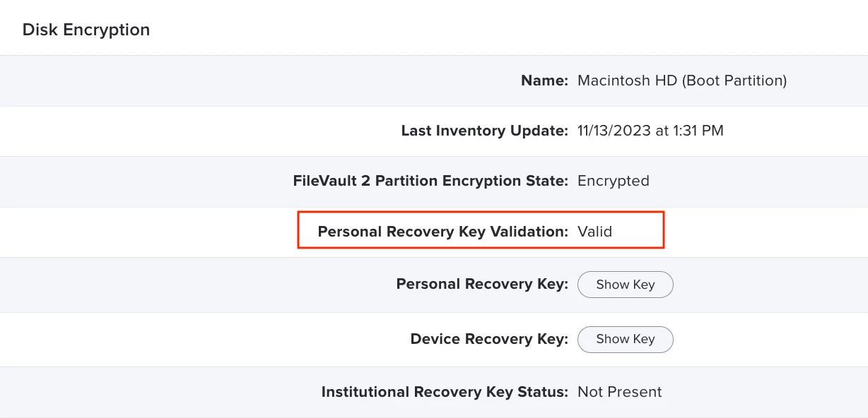Select FileVault 2 Partition Encryption State label
Viewport: 868px width, 418px height.
coord(430,181)
